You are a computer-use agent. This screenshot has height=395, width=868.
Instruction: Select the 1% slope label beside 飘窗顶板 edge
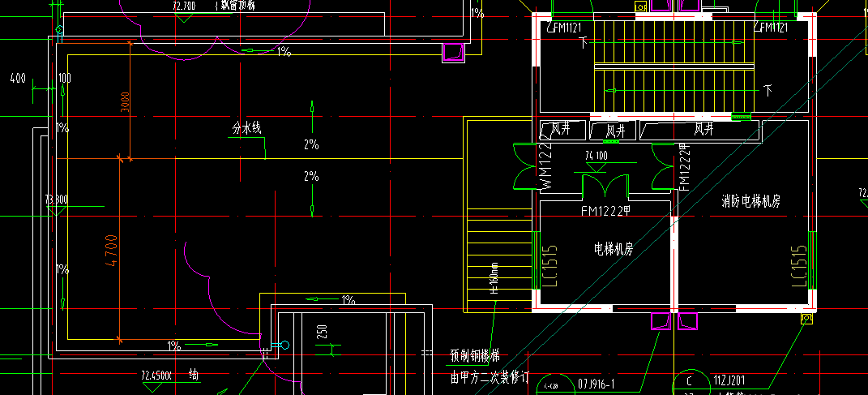pos(477,13)
